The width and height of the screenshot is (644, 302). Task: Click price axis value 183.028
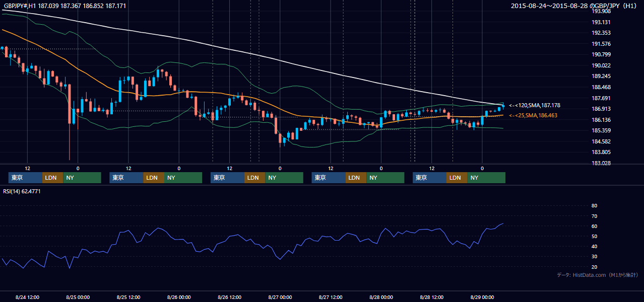click(x=601, y=163)
